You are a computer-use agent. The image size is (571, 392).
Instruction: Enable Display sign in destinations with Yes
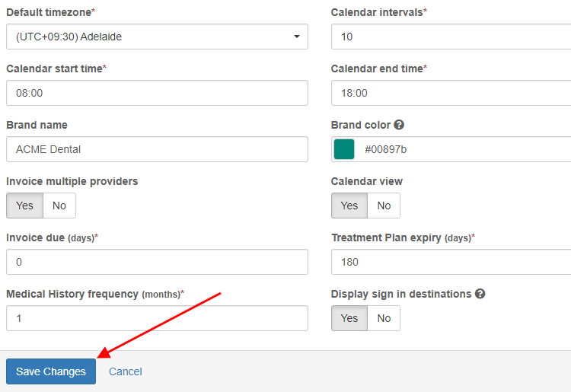[x=349, y=318]
